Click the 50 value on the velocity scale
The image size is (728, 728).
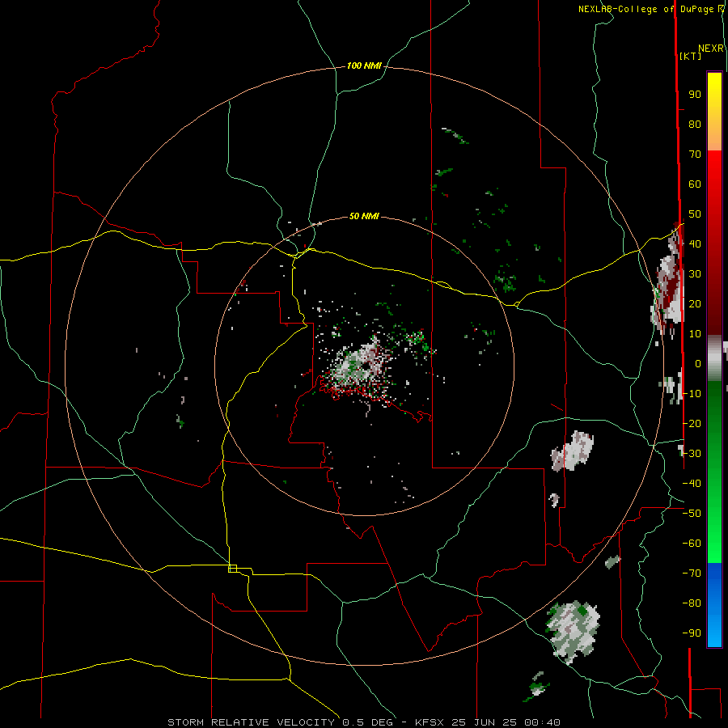pos(695,214)
